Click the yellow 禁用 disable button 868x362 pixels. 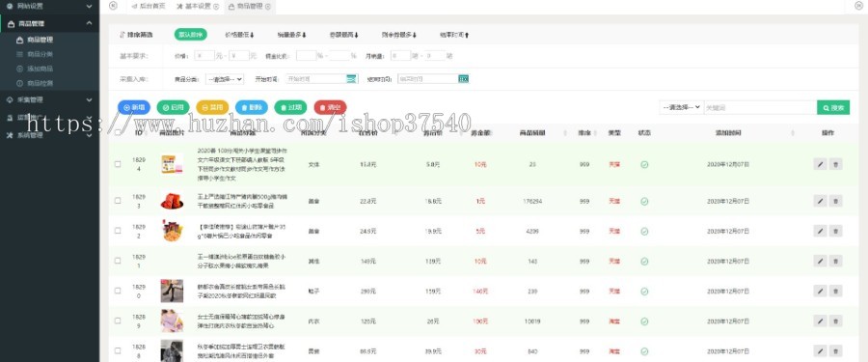[212, 107]
